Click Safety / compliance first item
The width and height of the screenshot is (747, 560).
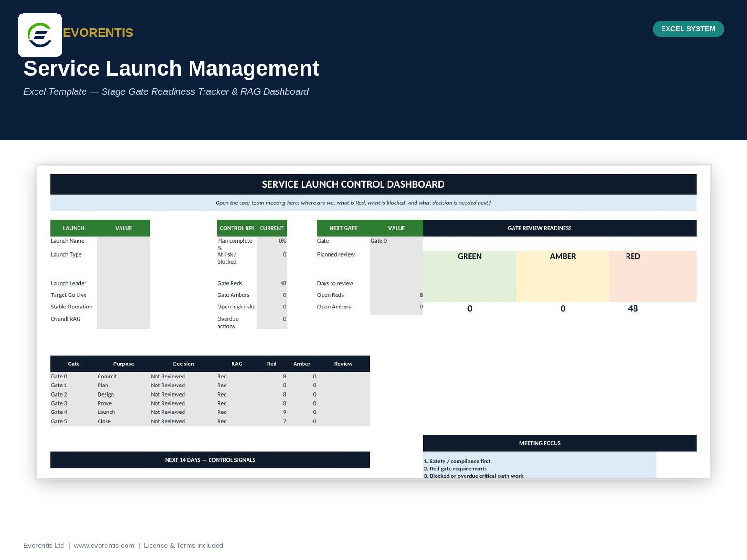pos(457,462)
